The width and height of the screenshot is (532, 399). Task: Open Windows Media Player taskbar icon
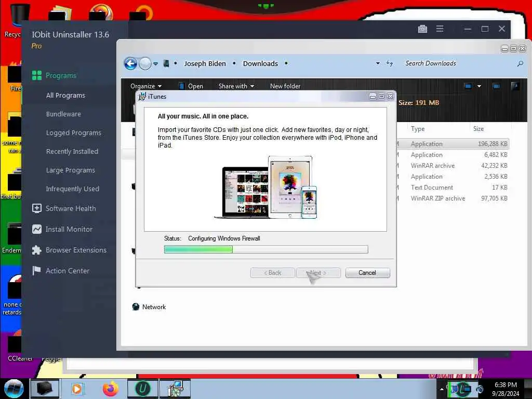[77, 389]
